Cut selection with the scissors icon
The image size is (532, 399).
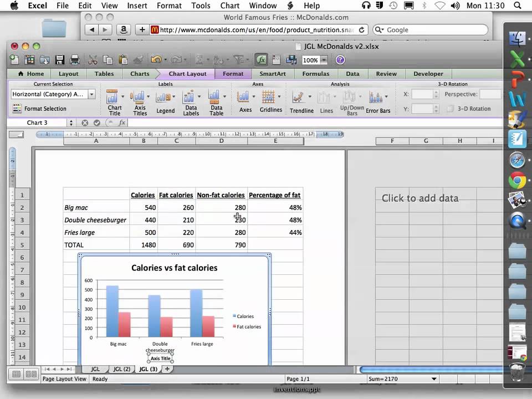click(93, 60)
